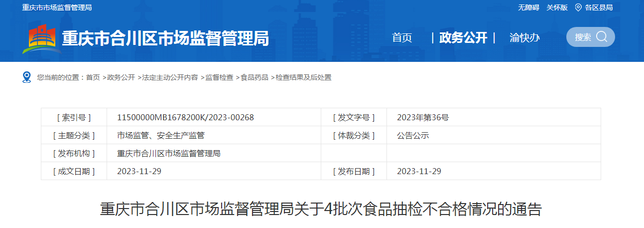Expand the 各区县局 district bureau list
Viewport: 644px width, 228px height.
pyautogui.click(x=599, y=7)
